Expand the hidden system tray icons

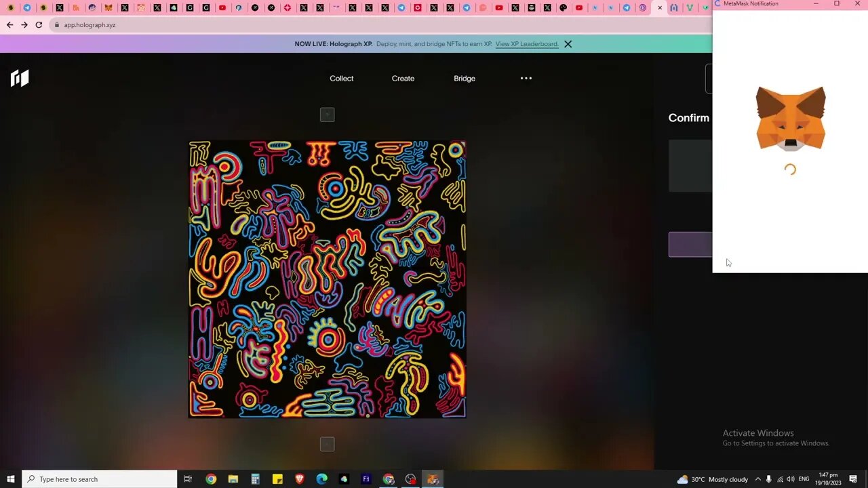tap(758, 479)
